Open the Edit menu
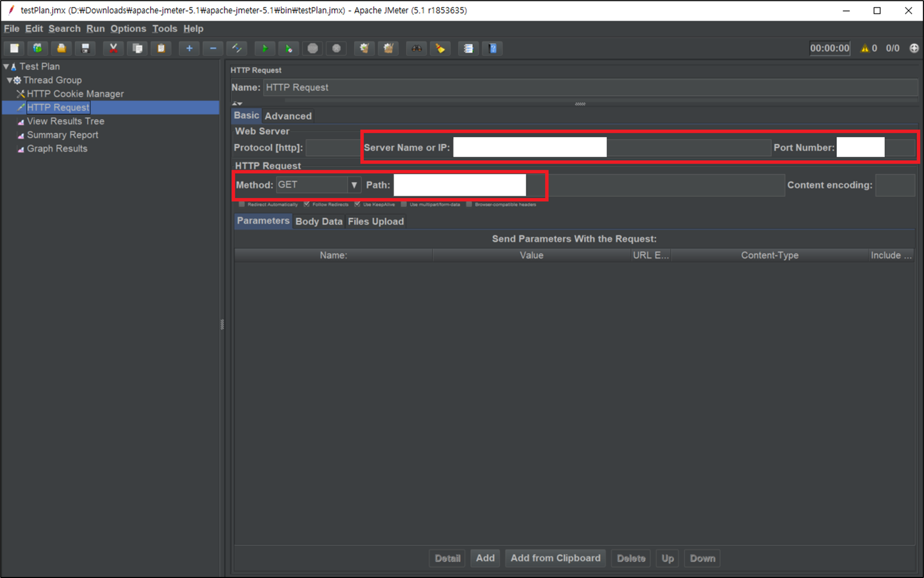924x578 pixels. click(34, 29)
